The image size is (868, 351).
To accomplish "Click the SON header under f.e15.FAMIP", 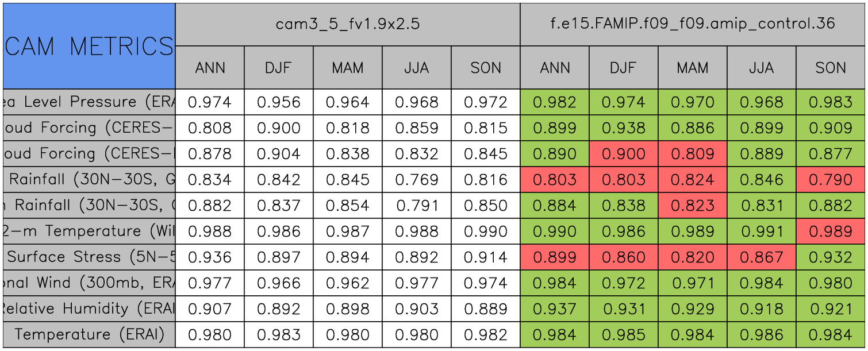I will (x=830, y=68).
